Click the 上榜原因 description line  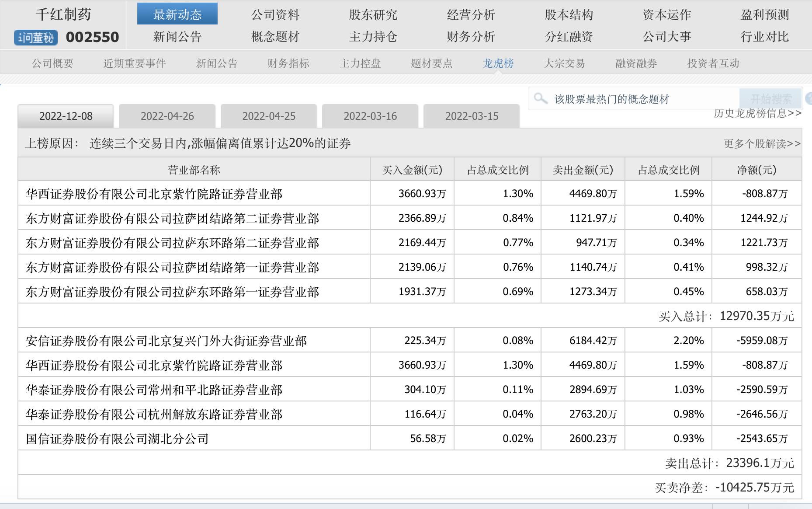pyautogui.click(x=188, y=143)
